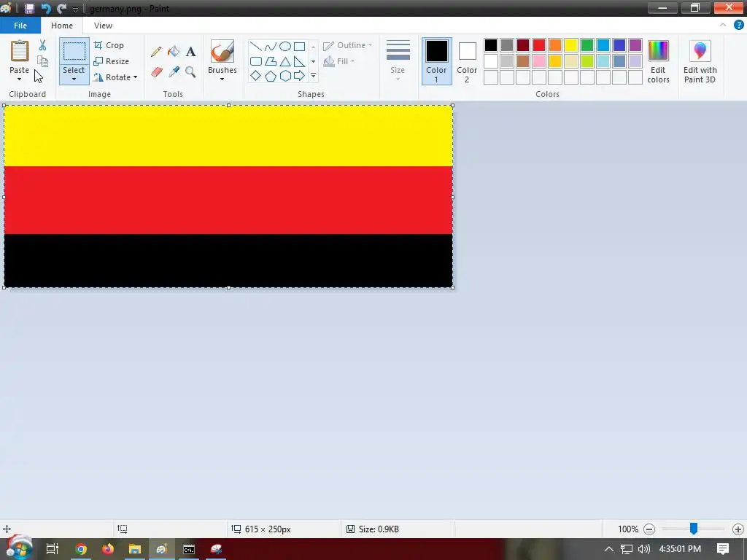Viewport: 747px width, 560px height.
Task: Pick the dark red color swatch
Action: click(x=522, y=45)
